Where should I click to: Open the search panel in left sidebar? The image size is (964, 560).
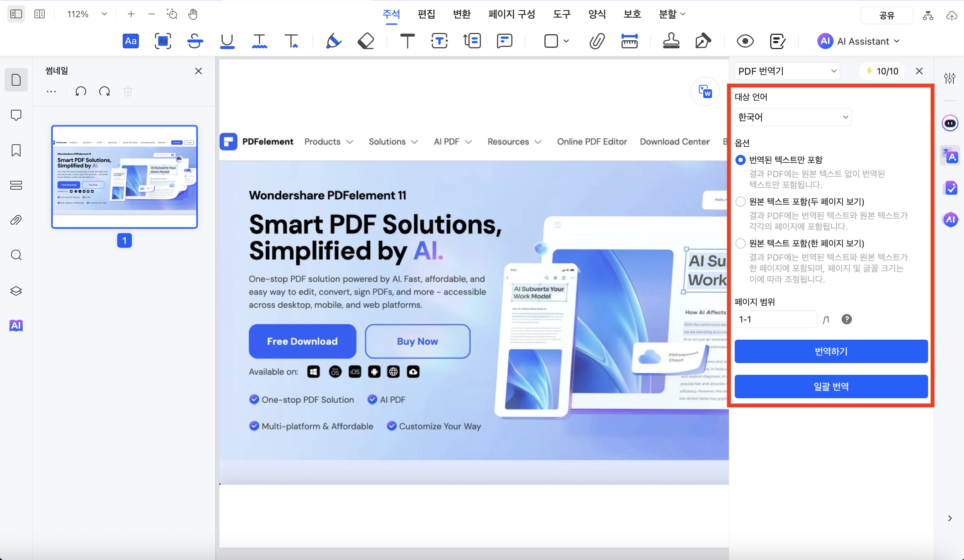coord(16,255)
